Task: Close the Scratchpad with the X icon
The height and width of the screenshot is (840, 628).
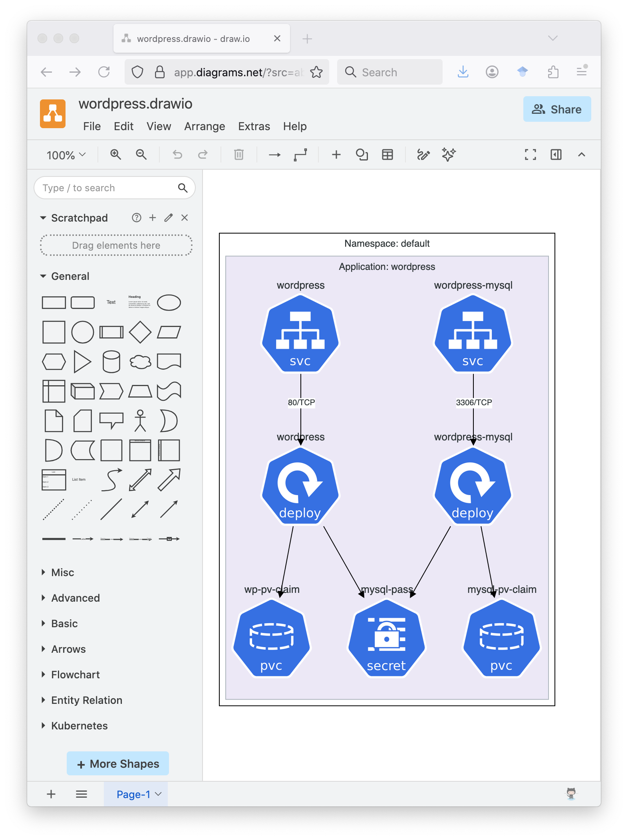Action: click(185, 218)
